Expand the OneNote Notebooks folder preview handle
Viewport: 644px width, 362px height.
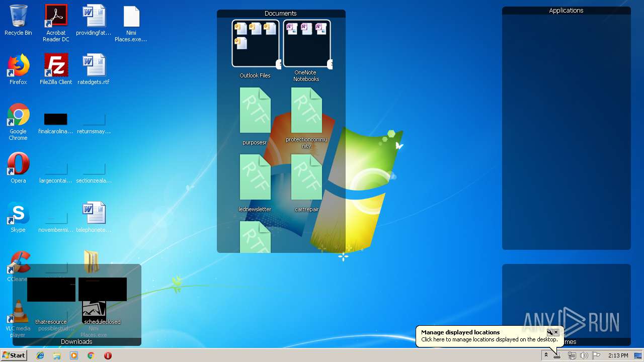pos(330,63)
